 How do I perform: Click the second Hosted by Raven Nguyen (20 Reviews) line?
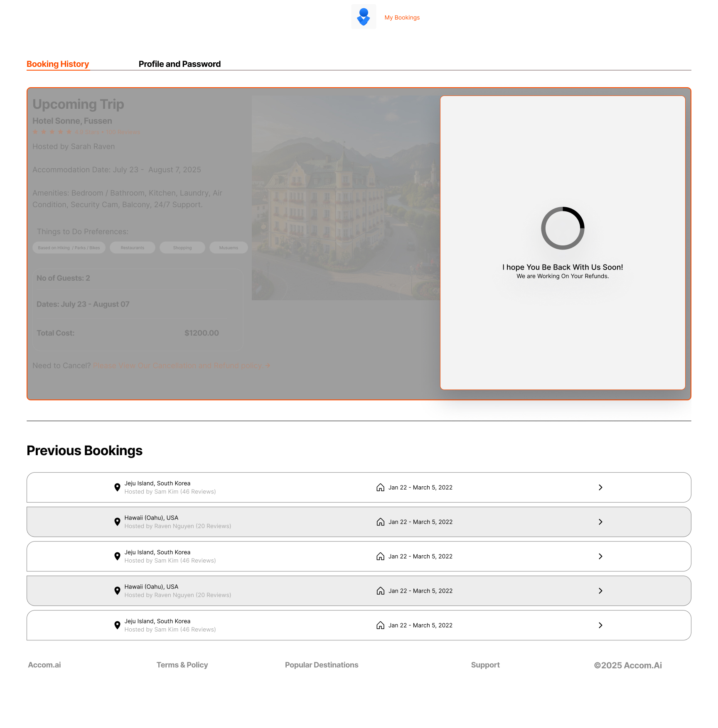pos(178,595)
